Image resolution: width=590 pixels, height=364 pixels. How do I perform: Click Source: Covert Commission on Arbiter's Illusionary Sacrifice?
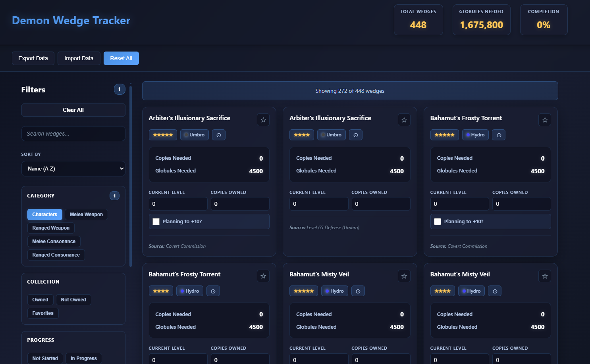177,246
